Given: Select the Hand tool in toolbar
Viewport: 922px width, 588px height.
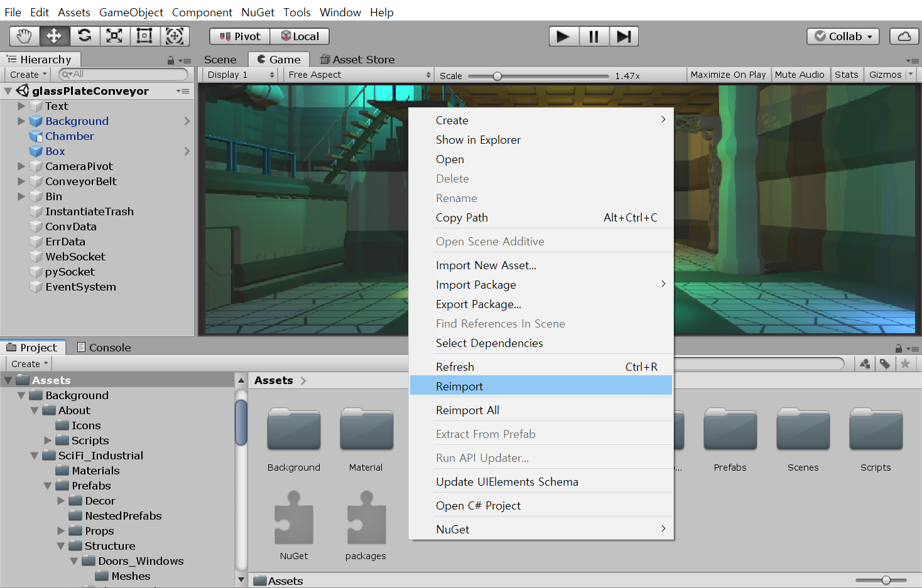Looking at the screenshot, I should [24, 36].
